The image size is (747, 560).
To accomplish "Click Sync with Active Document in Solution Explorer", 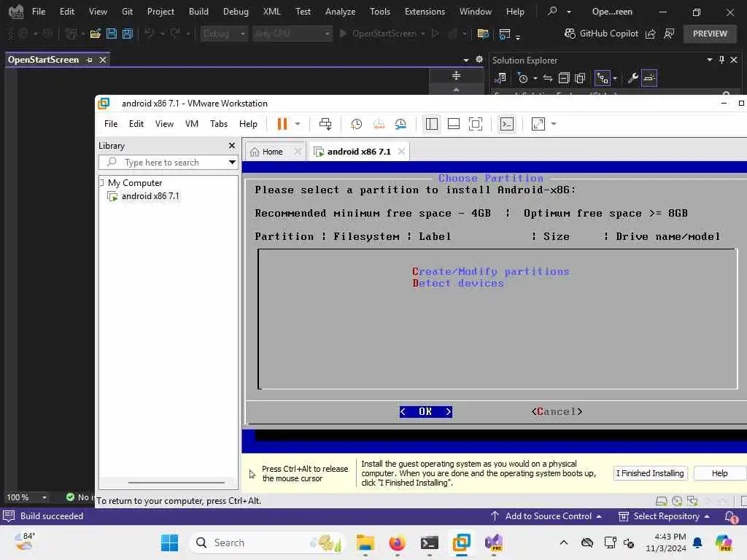I will coord(548,78).
